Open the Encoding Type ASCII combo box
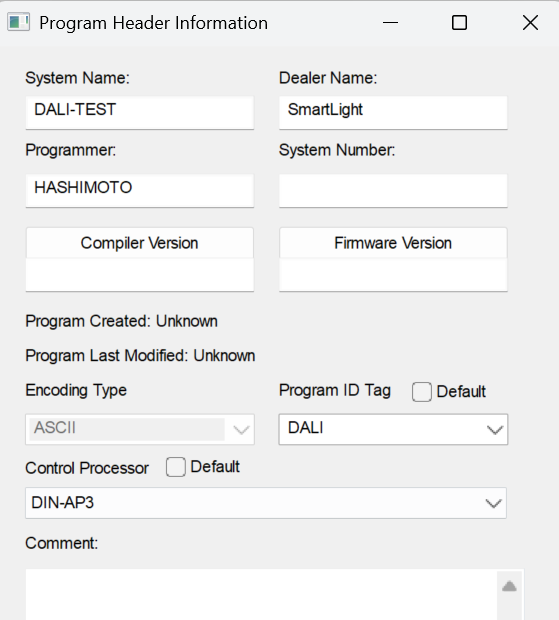The width and height of the screenshot is (559, 620). coord(140,429)
